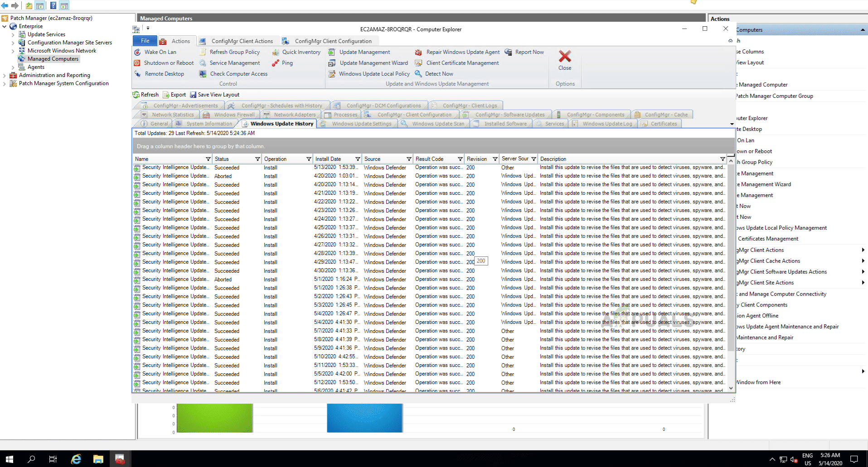Screen dimensions: 868x467
Task: Open the Source column filter dropdown
Action: 409,159
